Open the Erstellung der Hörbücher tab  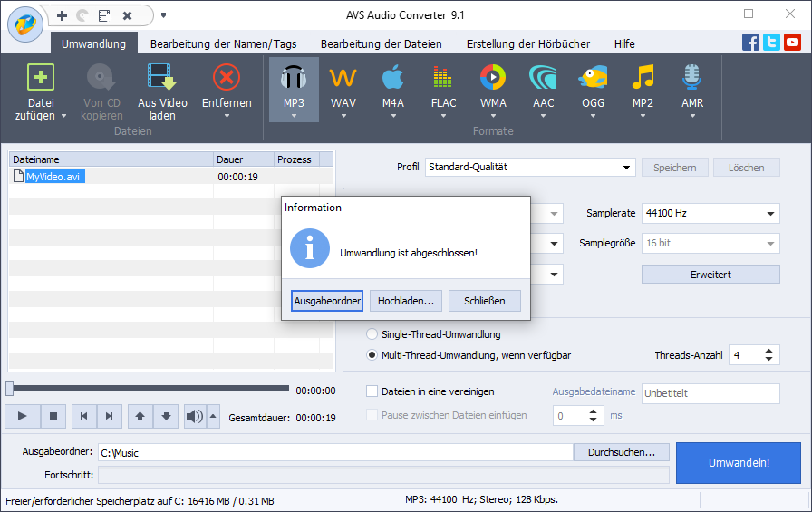[x=527, y=43]
